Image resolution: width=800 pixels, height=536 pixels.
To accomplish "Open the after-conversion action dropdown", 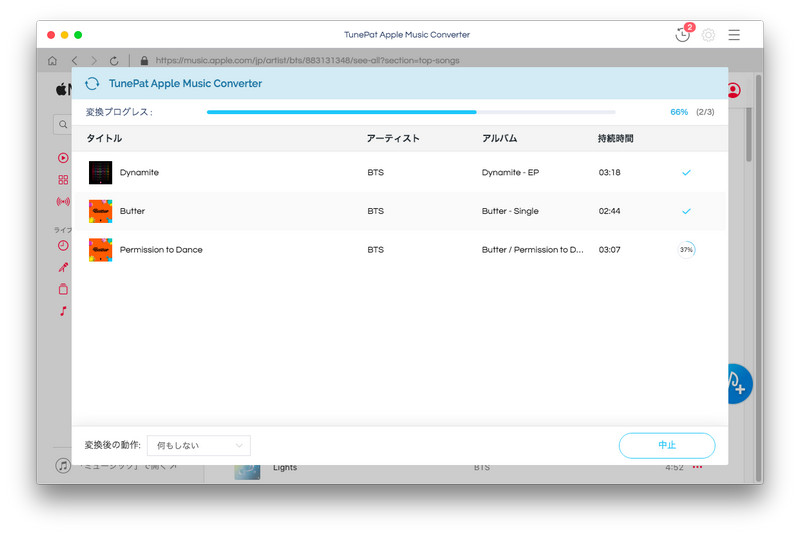I will [199, 446].
